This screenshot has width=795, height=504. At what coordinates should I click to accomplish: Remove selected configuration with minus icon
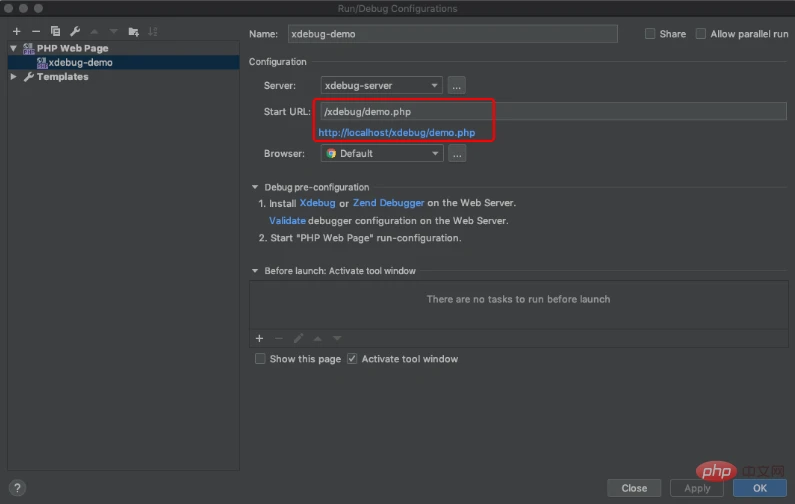(x=35, y=31)
